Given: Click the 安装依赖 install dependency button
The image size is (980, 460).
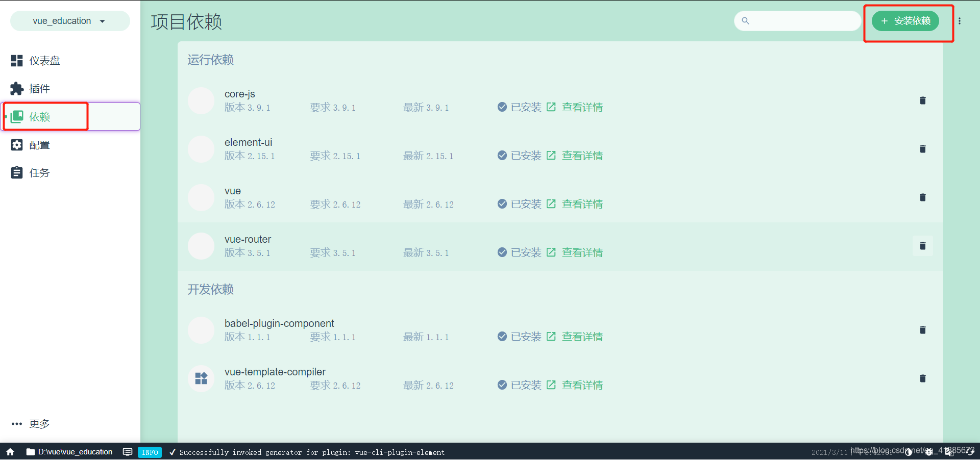Looking at the screenshot, I should point(905,21).
